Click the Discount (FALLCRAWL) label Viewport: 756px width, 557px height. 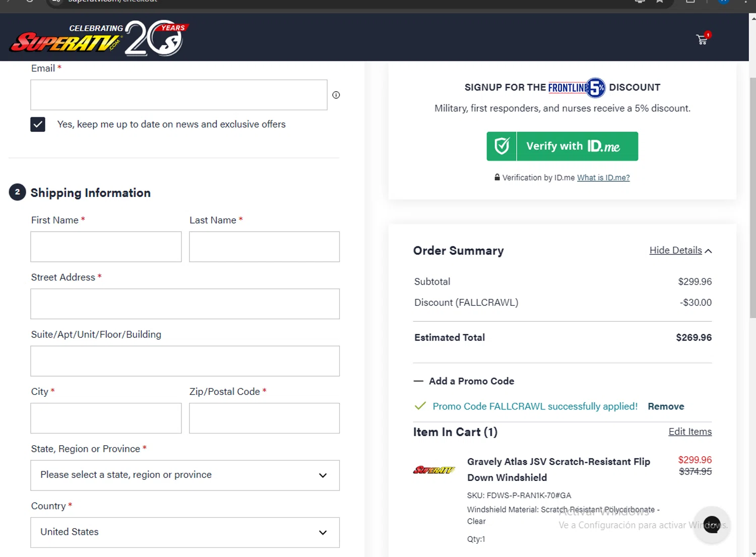pos(466,303)
